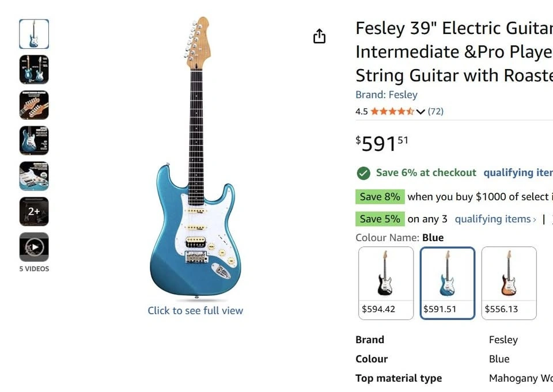Select the blue guitar colour at $591.51
The image size is (553, 392).
447,283
